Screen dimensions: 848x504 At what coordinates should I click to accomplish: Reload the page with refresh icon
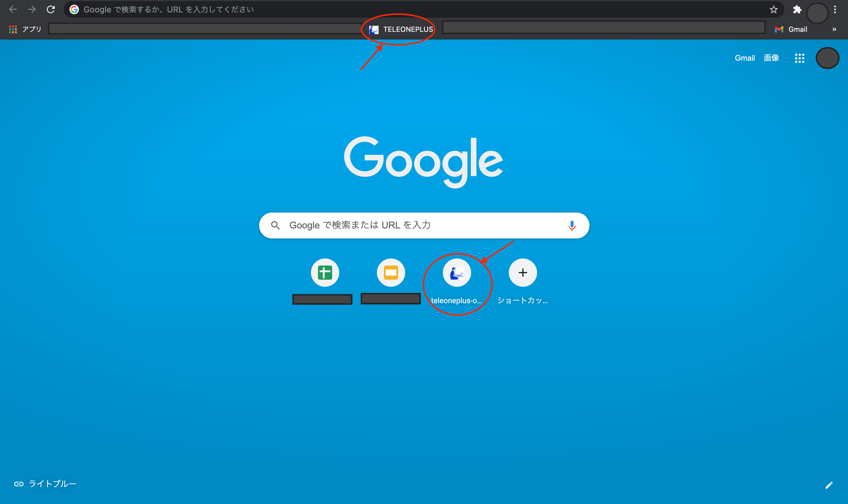tap(51, 9)
